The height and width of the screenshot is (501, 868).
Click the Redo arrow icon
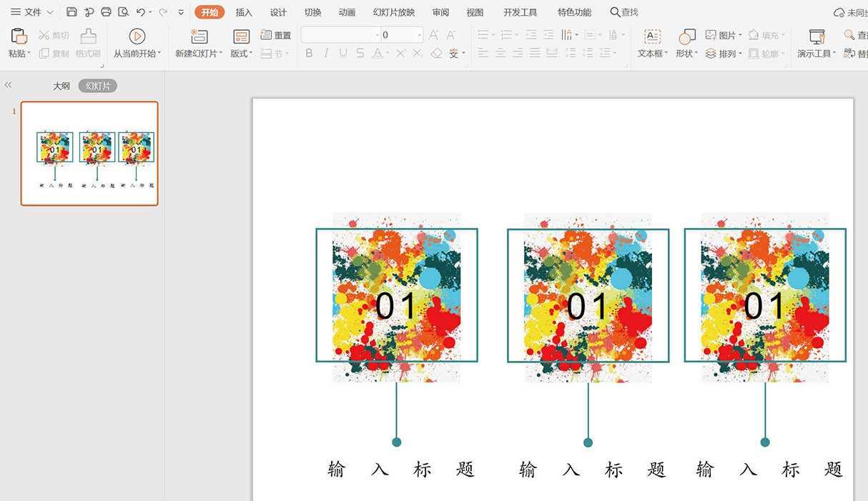163,12
